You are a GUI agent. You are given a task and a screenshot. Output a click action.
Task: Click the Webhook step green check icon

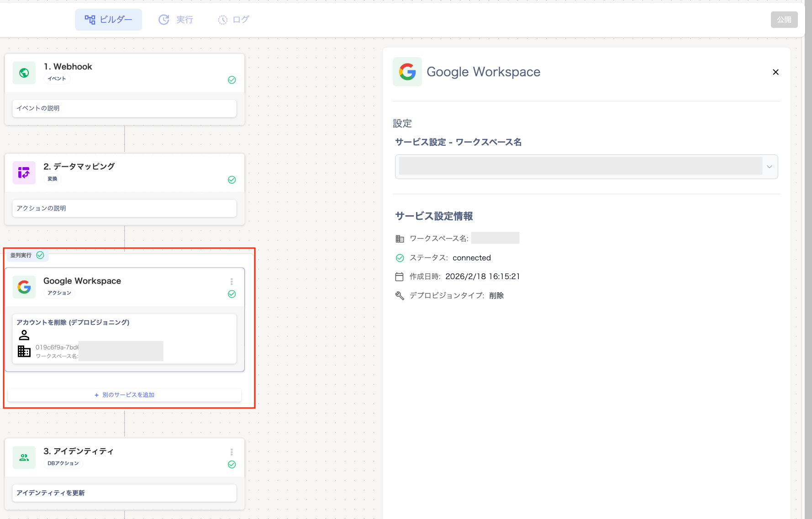tap(232, 80)
